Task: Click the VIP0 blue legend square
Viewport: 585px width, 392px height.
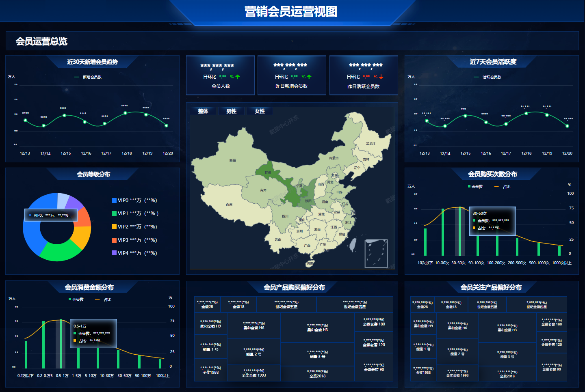Action: point(114,200)
